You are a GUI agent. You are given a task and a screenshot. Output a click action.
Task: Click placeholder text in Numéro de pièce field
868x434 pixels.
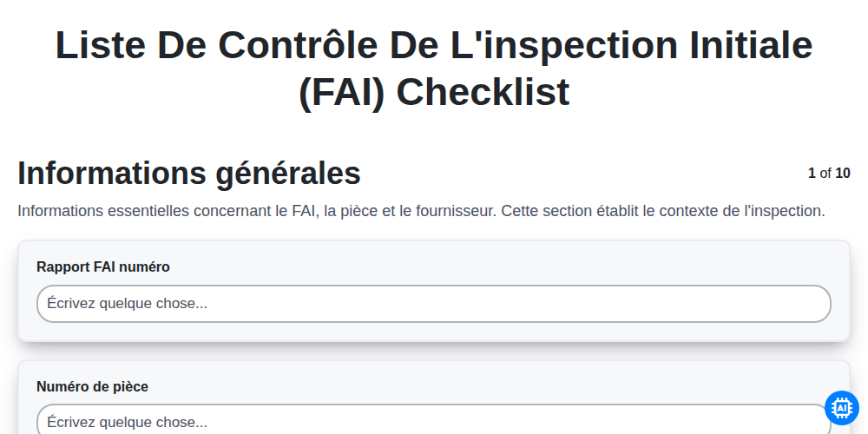tap(128, 423)
